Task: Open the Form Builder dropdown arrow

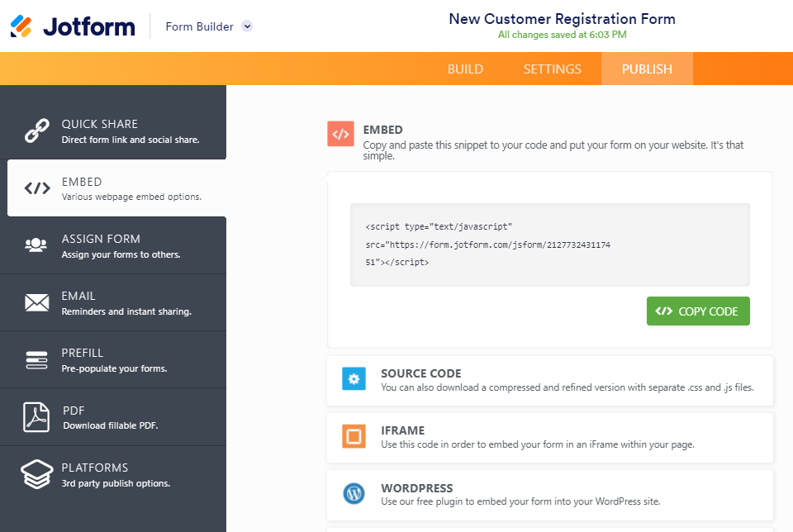Action: (x=247, y=26)
